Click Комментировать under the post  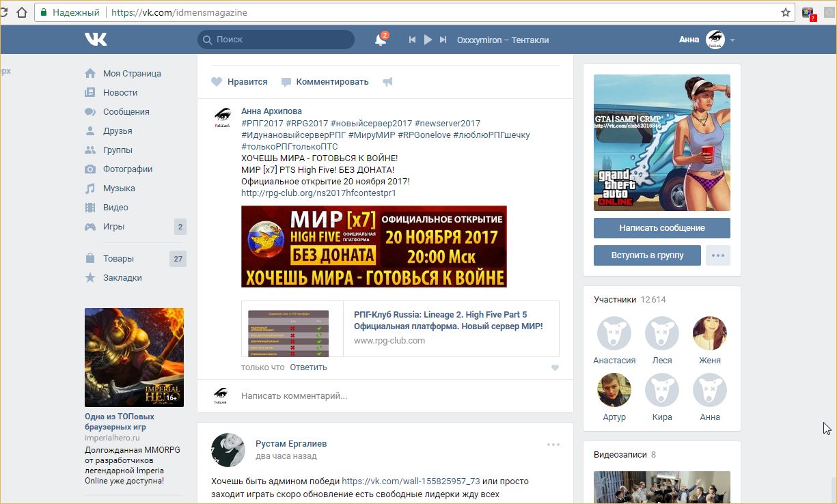325,81
